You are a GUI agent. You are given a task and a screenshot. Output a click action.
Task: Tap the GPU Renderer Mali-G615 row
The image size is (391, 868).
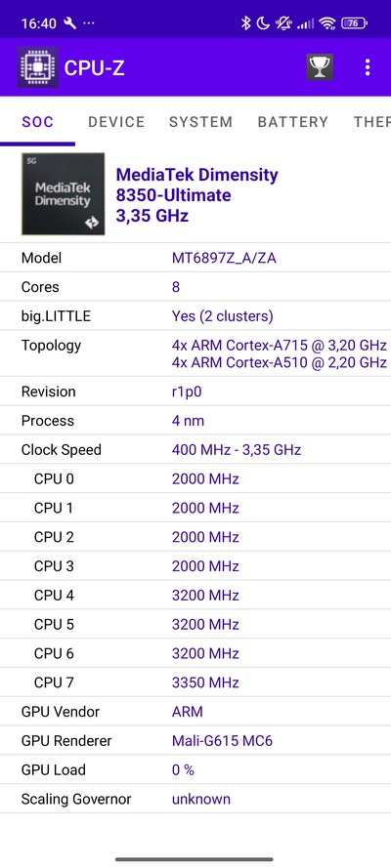(x=195, y=741)
